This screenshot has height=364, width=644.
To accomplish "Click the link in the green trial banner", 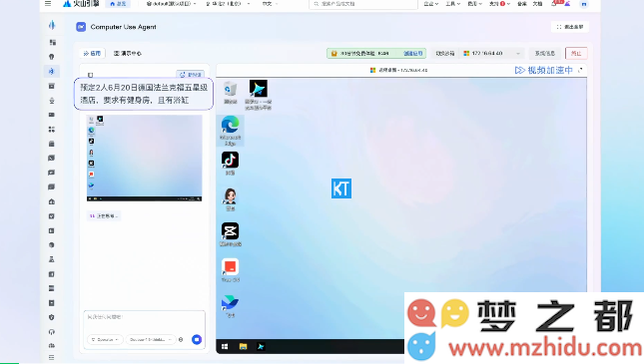I will [x=412, y=53].
